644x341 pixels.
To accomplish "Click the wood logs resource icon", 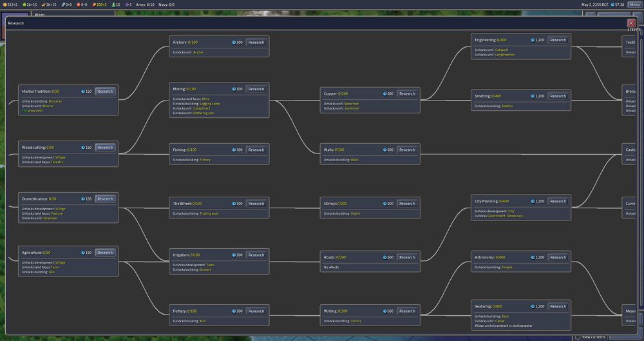I will pyautogui.click(x=44, y=5).
